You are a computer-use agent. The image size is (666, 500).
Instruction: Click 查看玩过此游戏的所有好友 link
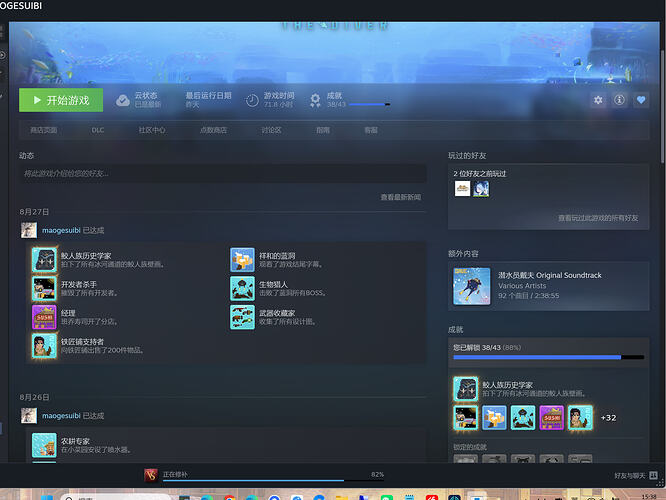click(598, 218)
